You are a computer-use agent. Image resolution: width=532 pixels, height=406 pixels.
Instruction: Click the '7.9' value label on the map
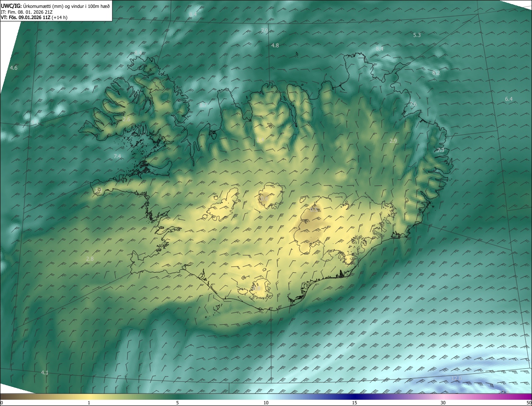[x=264, y=31]
